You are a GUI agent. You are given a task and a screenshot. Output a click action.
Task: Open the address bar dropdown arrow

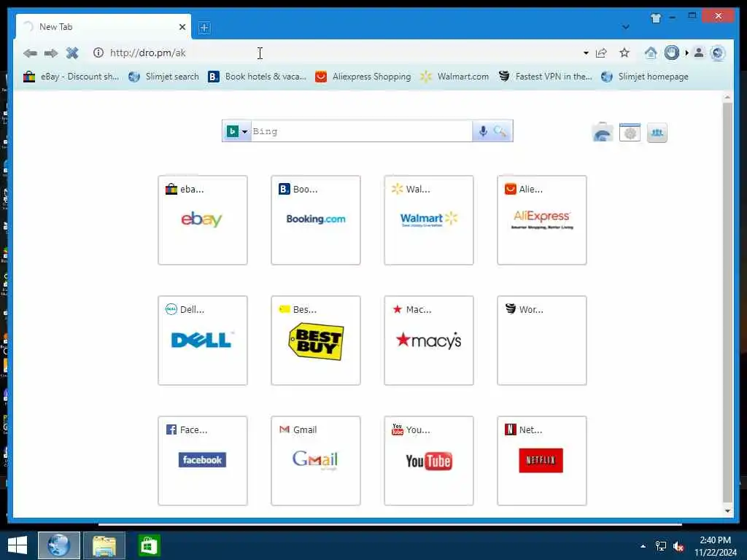tap(586, 52)
